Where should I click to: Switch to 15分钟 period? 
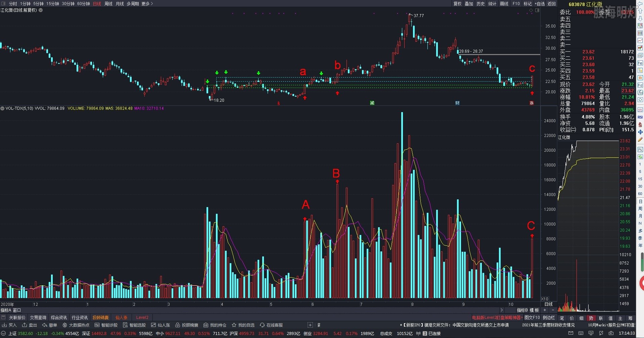point(53,4)
